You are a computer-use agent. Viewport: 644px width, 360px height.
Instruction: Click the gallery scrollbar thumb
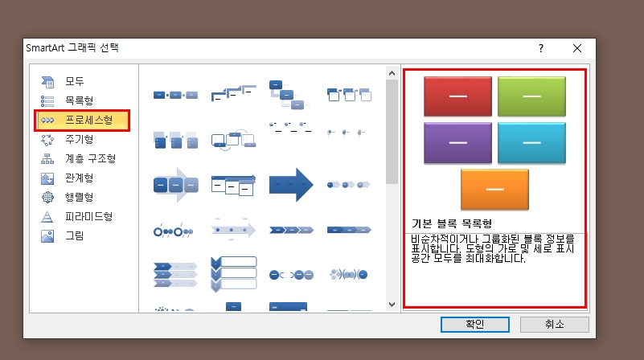pos(392,132)
